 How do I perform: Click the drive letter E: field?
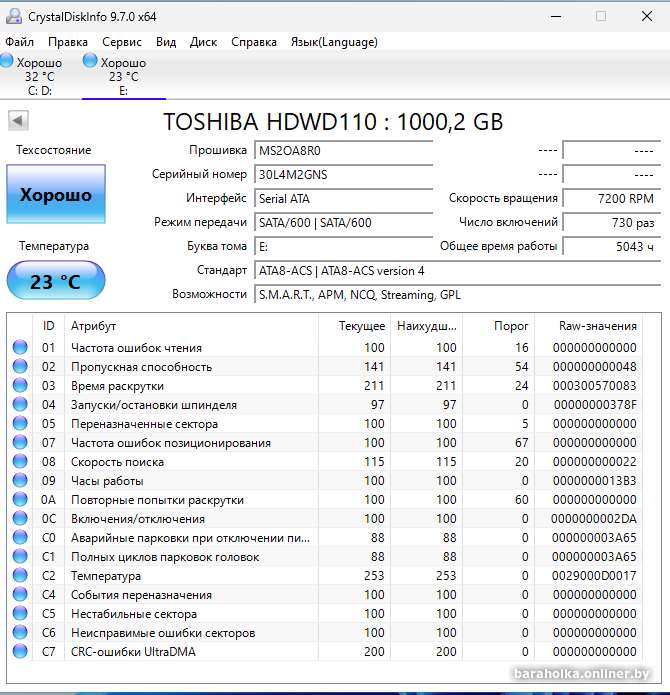[x=343, y=246]
